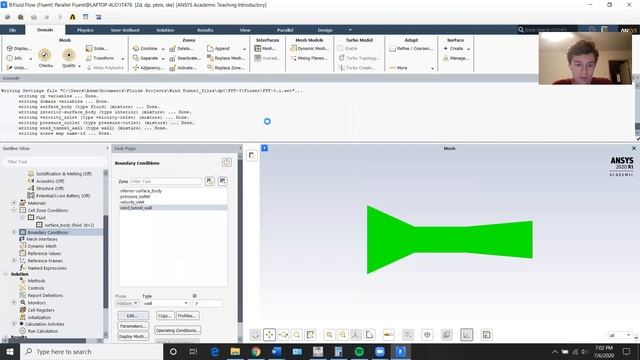640x360 pixels.
Task: Select the translate/pan view tool
Action: (x=269, y=335)
